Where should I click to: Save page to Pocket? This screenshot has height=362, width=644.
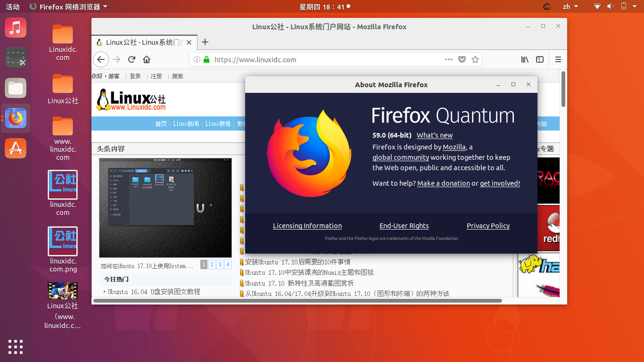tap(462, 59)
